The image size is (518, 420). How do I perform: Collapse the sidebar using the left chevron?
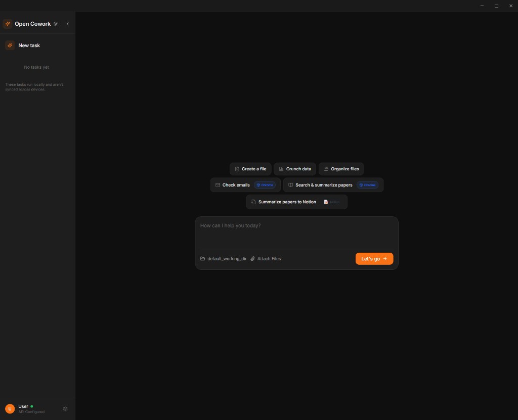click(x=68, y=23)
